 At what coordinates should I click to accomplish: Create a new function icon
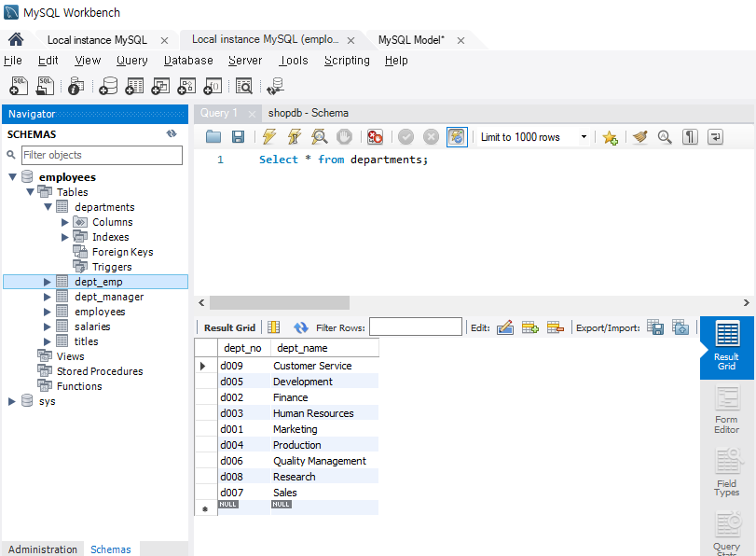[213, 86]
